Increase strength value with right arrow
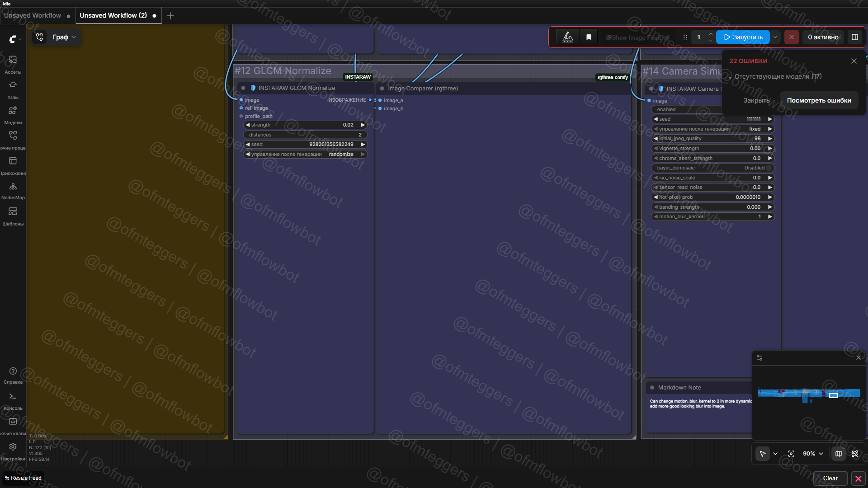Viewport: 868px width, 488px height. [x=363, y=125]
